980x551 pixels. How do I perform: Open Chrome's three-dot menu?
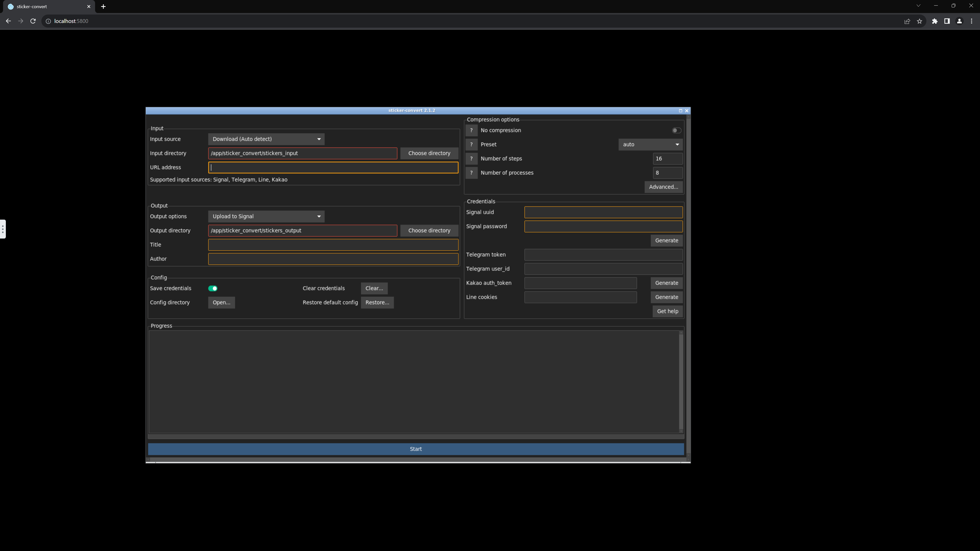(972, 21)
